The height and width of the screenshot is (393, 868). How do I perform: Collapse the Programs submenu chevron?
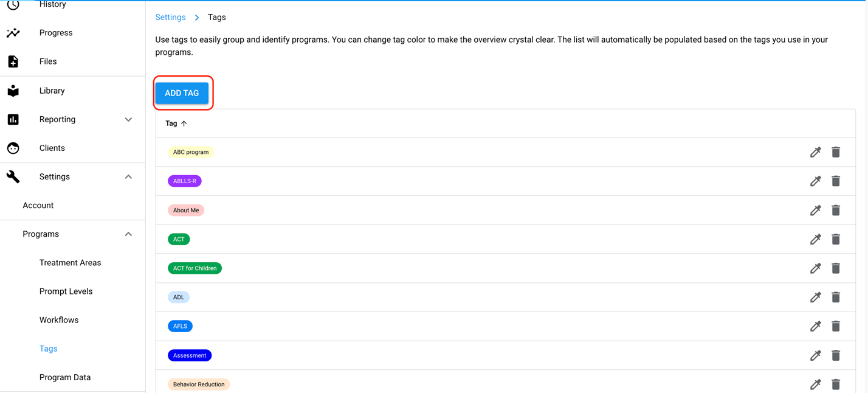coord(128,234)
